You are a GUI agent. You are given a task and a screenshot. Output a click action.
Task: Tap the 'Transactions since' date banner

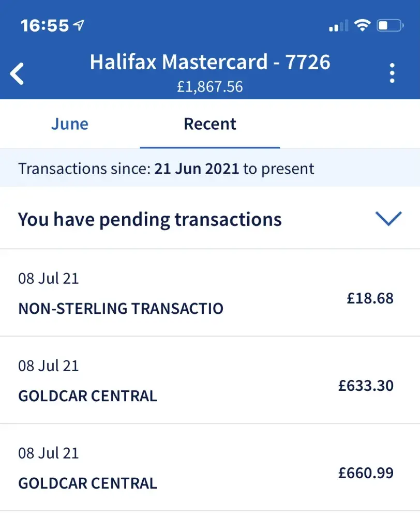point(166,169)
